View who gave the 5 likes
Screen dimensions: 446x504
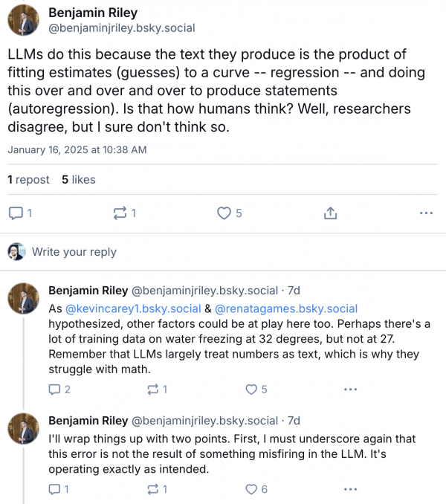[x=78, y=179]
